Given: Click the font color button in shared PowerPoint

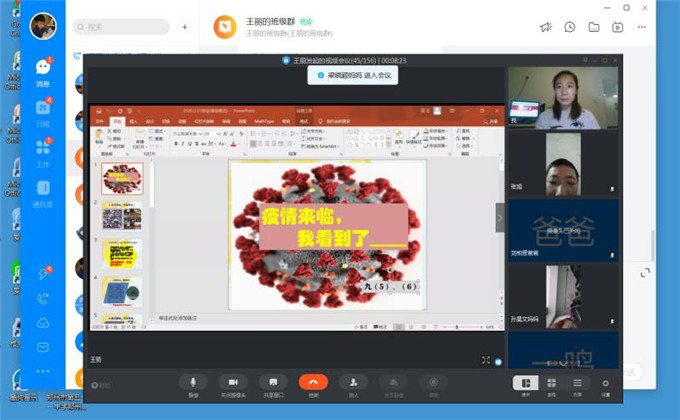Looking at the screenshot, I should coord(233,144).
